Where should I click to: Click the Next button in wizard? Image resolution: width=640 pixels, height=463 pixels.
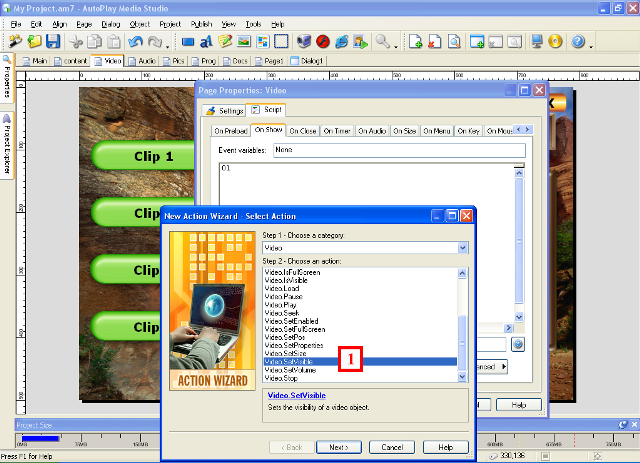[x=339, y=446]
